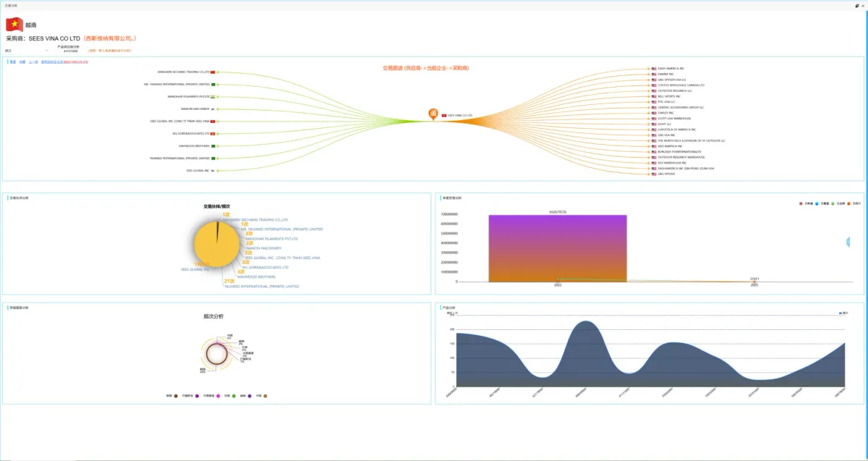The height and width of the screenshot is (461, 868).
Task: Select supplier MAHMOOD BROTHERS node
Action: tap(194, 145)
